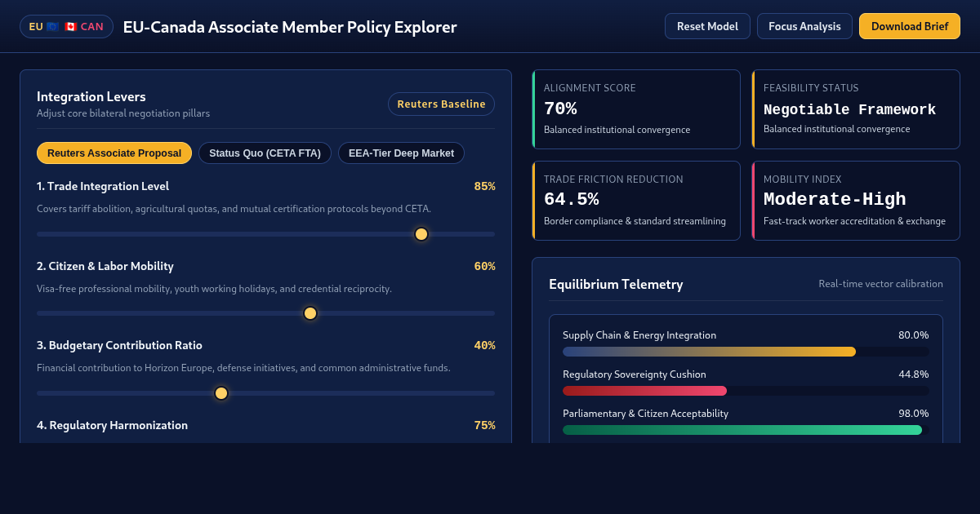Click the Feasibility Status card
980x514 pixels.
pyautogui.click(x=856, y=109)
